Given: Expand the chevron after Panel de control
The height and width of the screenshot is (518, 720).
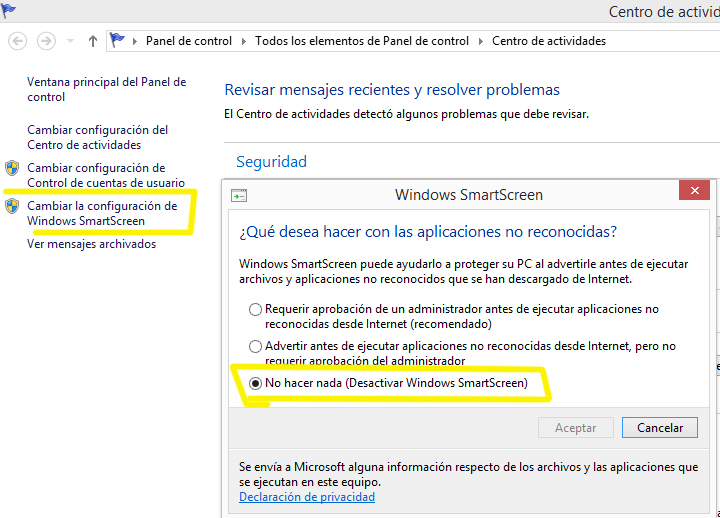Looking at the screenshot, I should point(244,41).
